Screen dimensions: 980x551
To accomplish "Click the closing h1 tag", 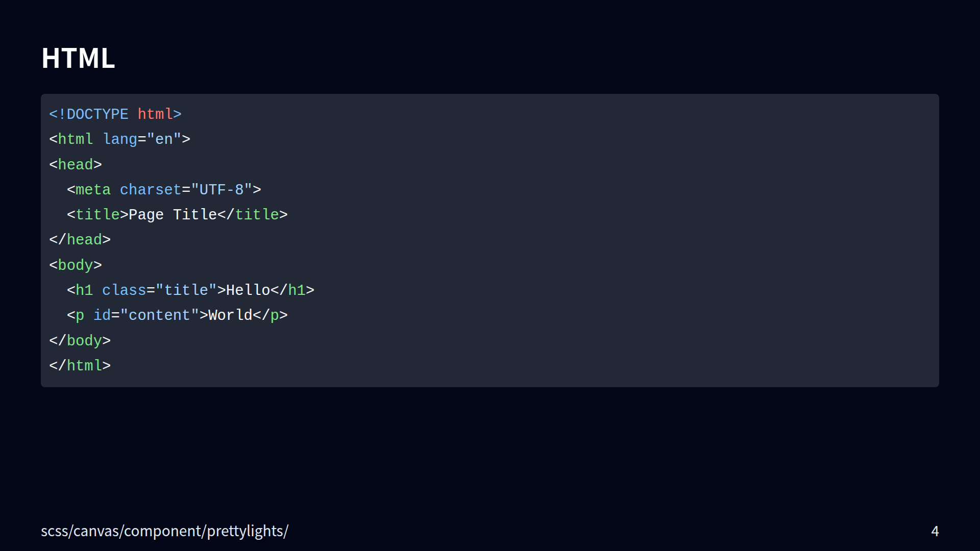I will [292, 290].
